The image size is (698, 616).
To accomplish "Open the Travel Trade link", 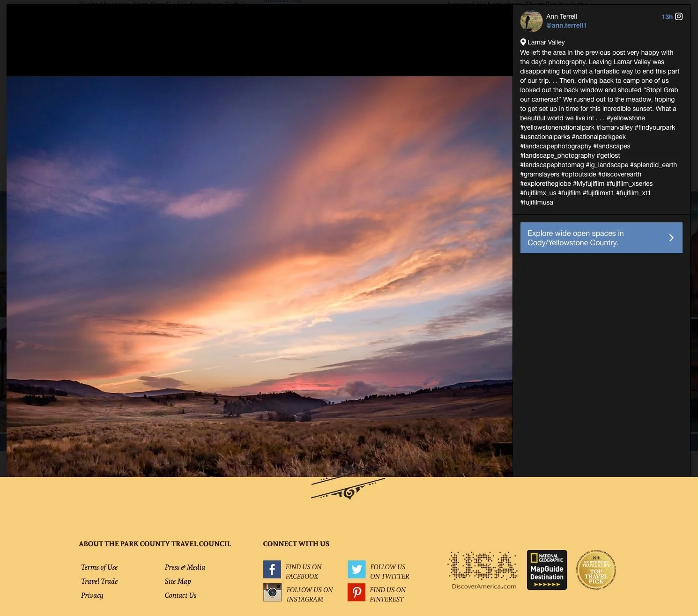I will 99,581.
